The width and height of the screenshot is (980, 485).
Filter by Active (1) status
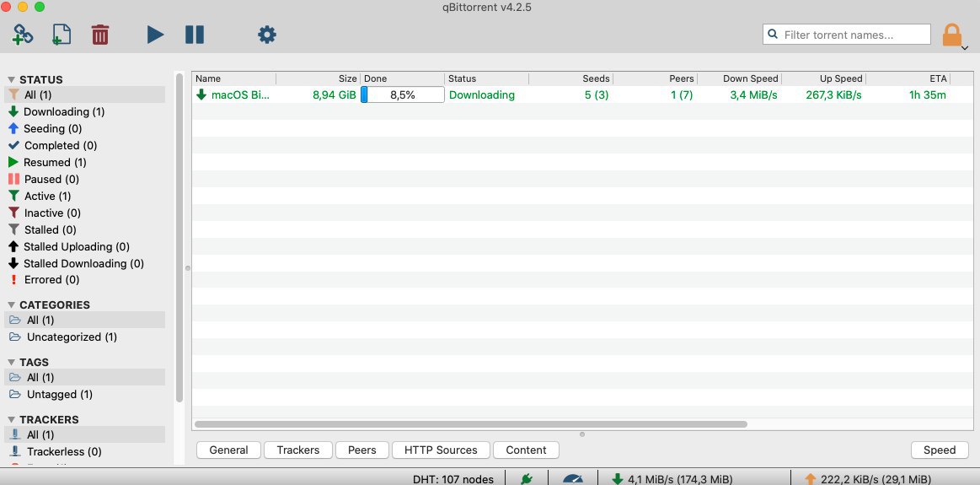click(84, 197)
